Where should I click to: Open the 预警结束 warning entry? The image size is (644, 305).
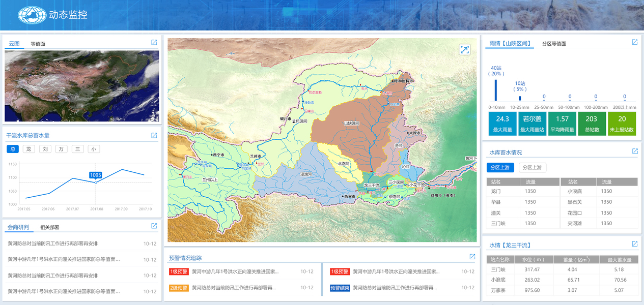(x=402, y=288)
